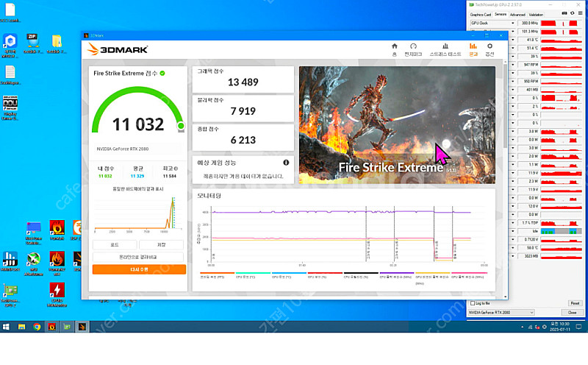Toggle the blue GPU temperature legend item
Viewport: 588px width, 365px height.
(x=289, y=275)
